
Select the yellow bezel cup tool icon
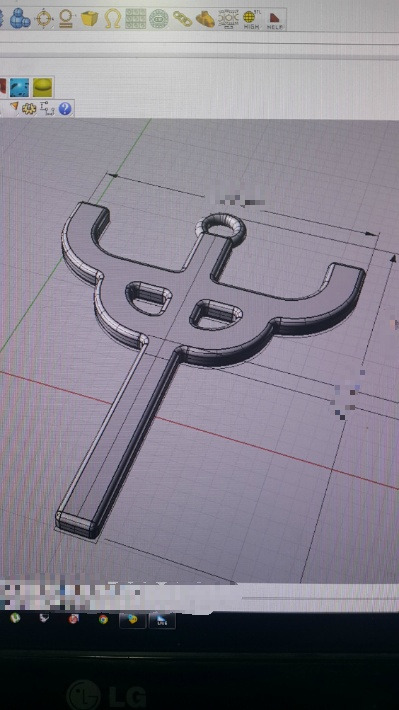click(90, 19)
